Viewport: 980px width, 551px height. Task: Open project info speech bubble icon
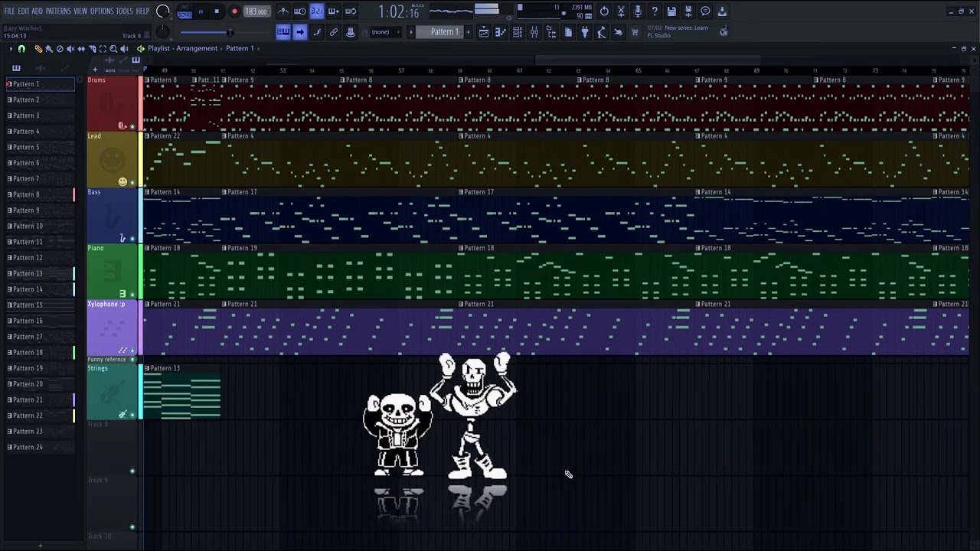(x=705, y=11)
